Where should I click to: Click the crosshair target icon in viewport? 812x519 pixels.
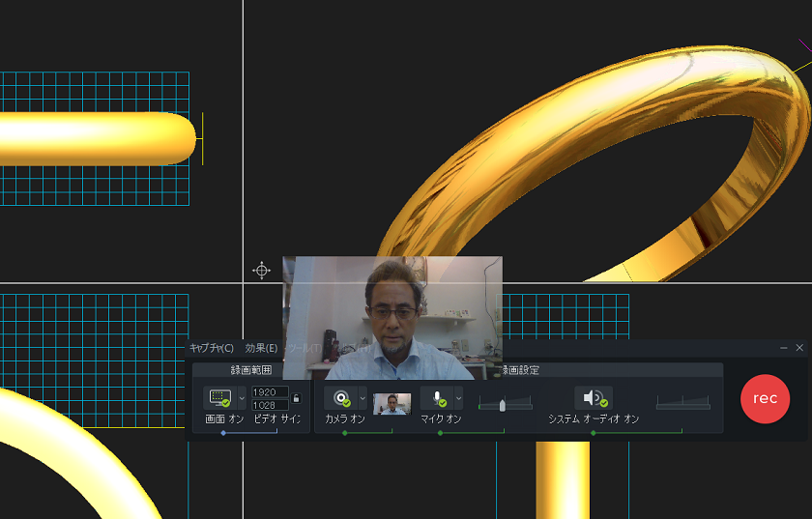click(x=261, y=270)
